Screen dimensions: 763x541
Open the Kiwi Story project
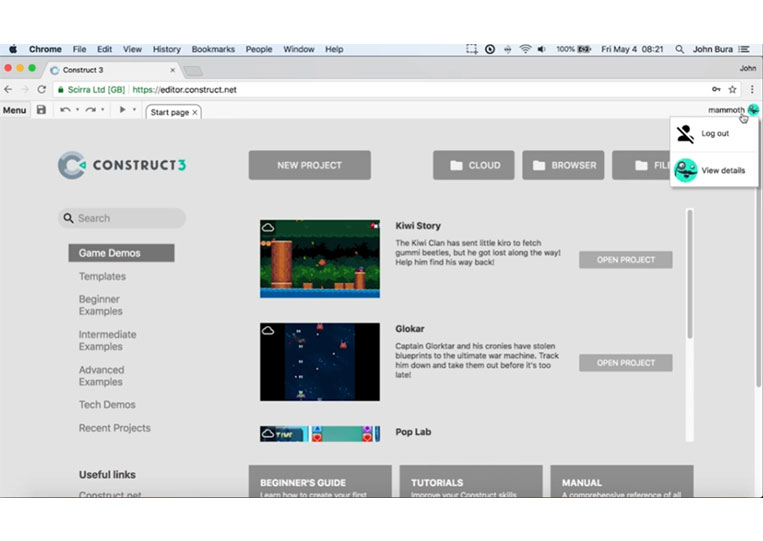[626, 260]
